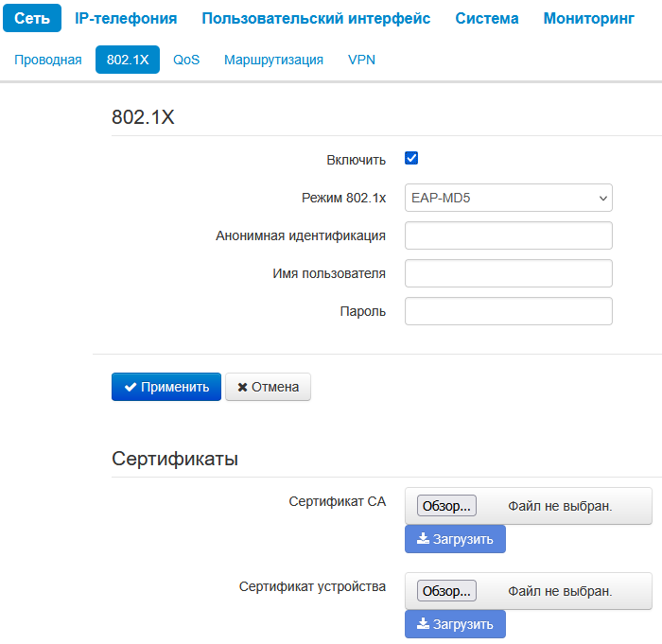The image size is (662, 644).
Task: Click the Анонимная идентификация input field
Action: (508, 235)
